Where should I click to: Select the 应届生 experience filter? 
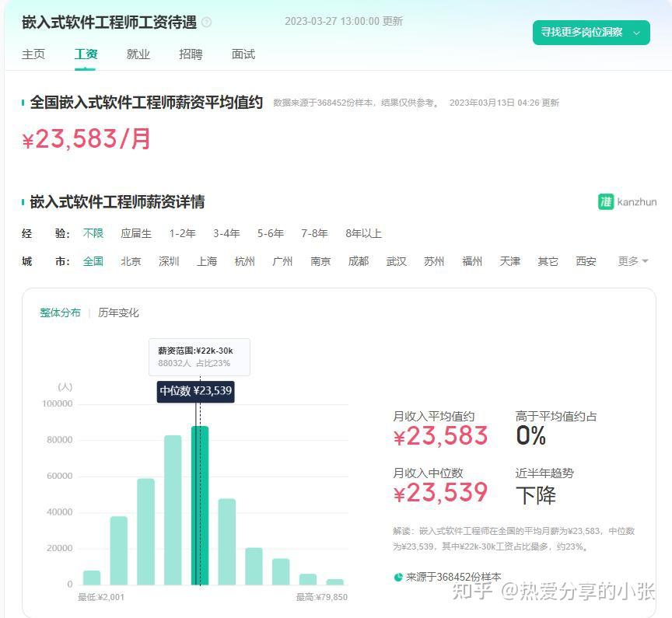[x=136, y=233]
